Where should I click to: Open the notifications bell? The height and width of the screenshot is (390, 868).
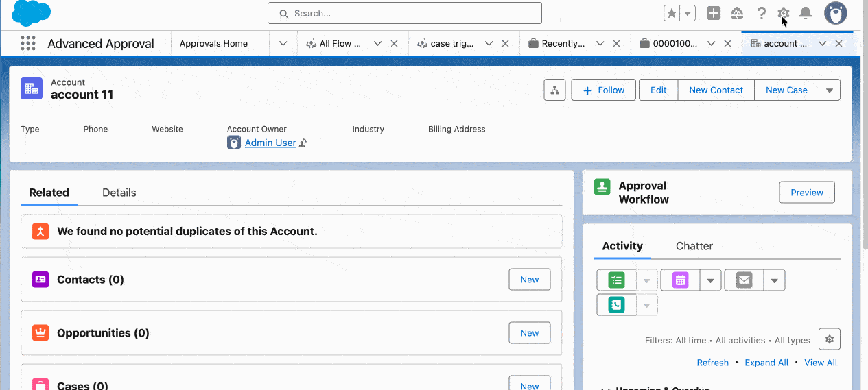pos(806,13)
